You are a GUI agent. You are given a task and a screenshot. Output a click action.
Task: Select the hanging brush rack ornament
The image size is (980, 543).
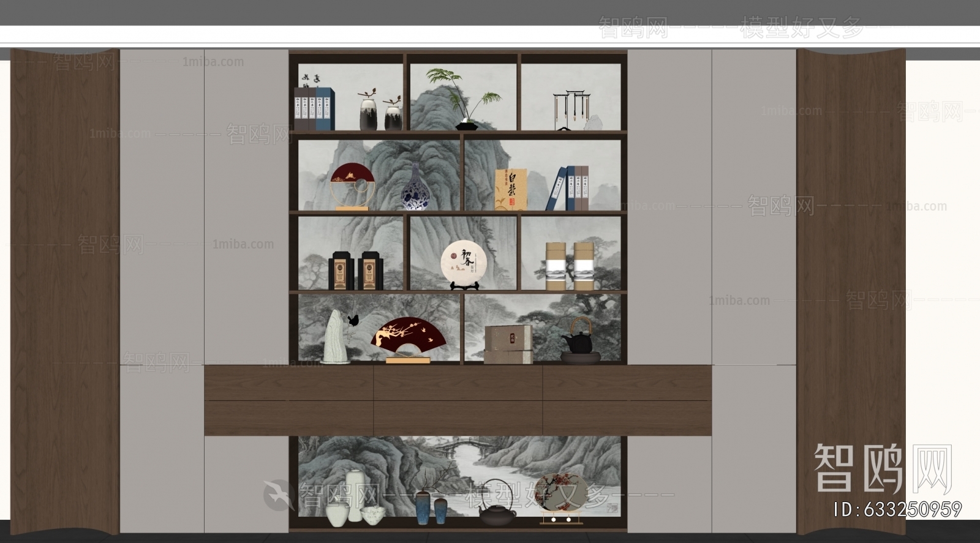[x=571, y=110]
